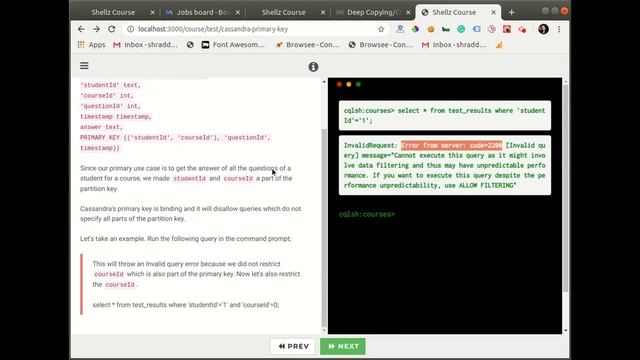Open second Browsee bookmark with globe icon
Screen dimensions: 640x360
pyautogui.click(x=381, y=44)
